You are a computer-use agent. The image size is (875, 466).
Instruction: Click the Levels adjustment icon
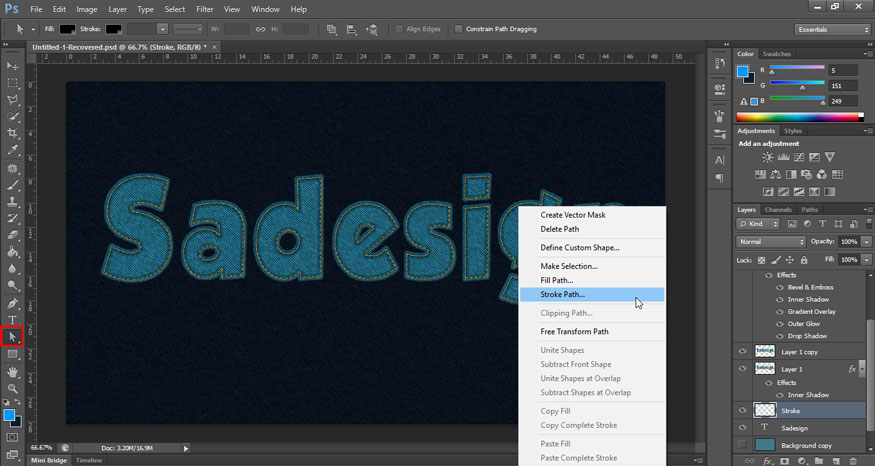pos(783,157)
